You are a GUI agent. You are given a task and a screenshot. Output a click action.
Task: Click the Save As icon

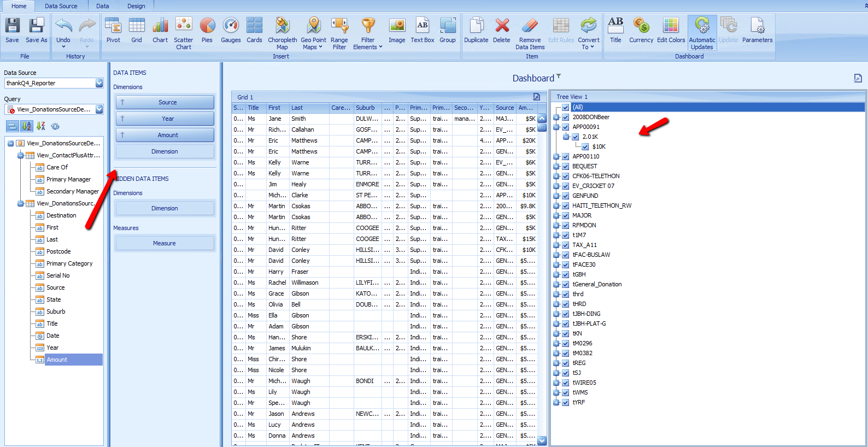point(37,31)
